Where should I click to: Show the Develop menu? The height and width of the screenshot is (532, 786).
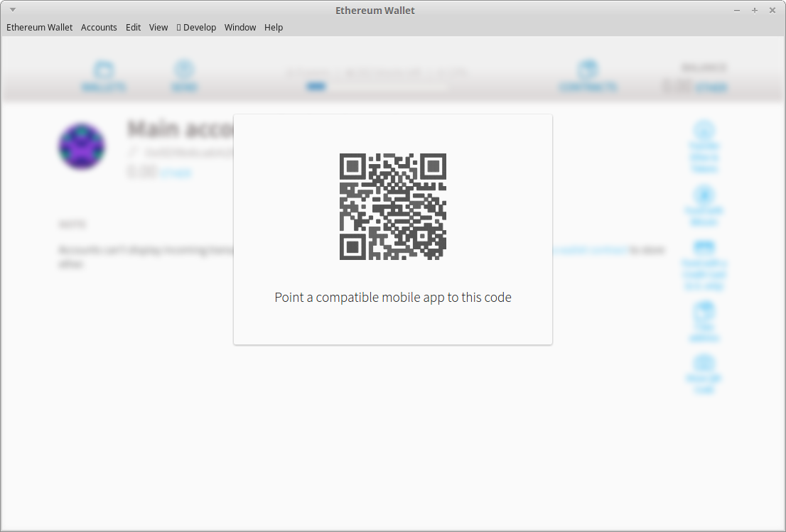pyautogui.click(x=197, y=28)
